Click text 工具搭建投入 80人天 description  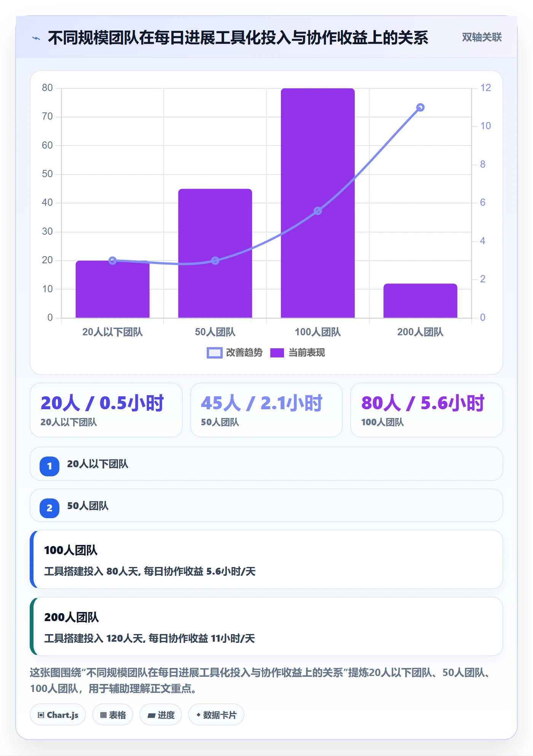(150, 571)
